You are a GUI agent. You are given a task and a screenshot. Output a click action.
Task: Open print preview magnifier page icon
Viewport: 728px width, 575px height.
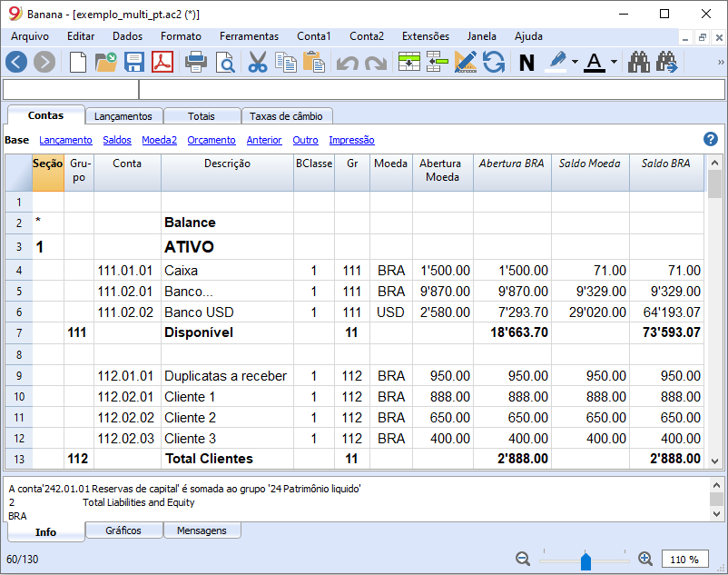point(225,62)
